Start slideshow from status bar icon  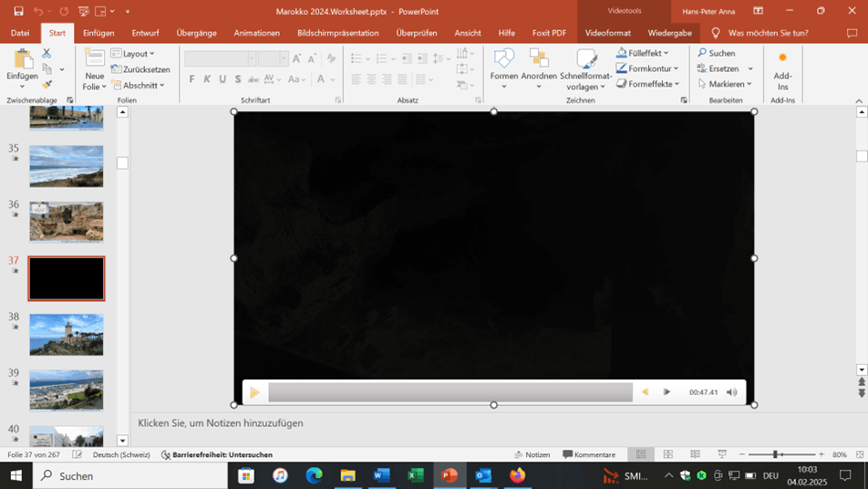[722, 454]
